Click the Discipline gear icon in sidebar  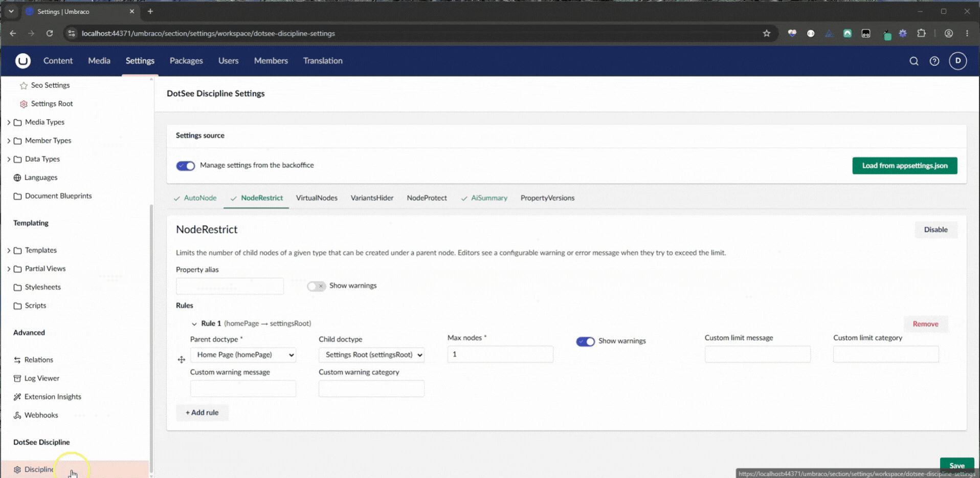coord(17,469)
